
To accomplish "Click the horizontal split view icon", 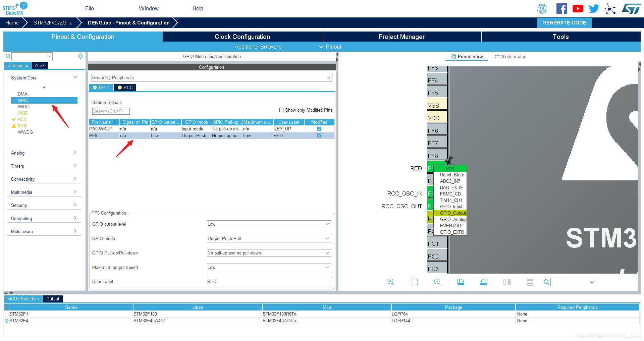I will [x=530, y=282].
